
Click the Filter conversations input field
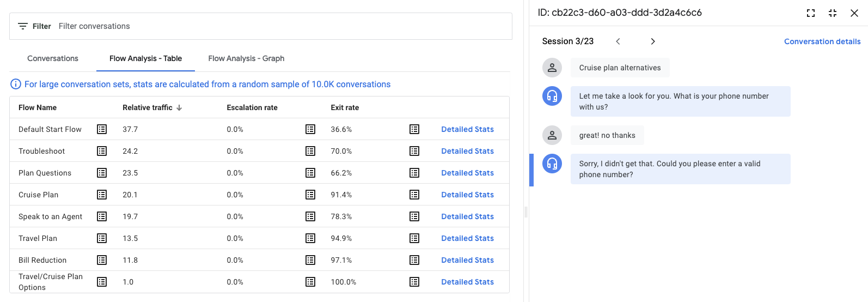click(272, 26)
